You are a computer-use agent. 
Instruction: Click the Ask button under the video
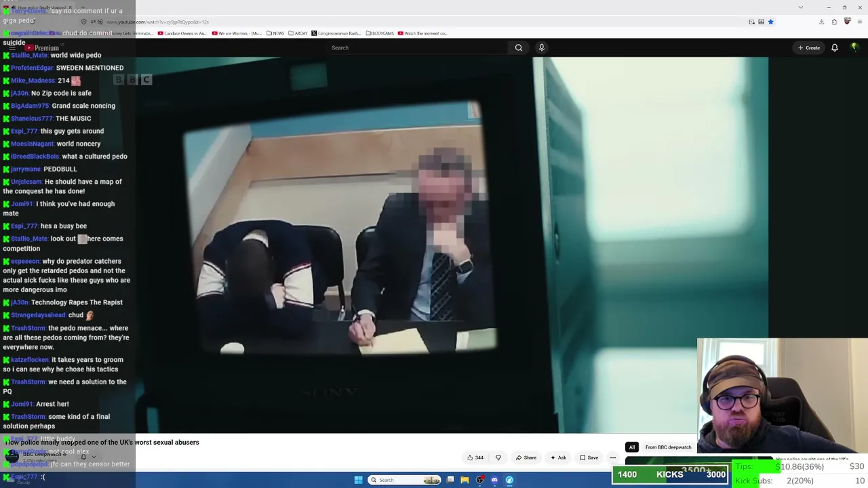[559, 457]
